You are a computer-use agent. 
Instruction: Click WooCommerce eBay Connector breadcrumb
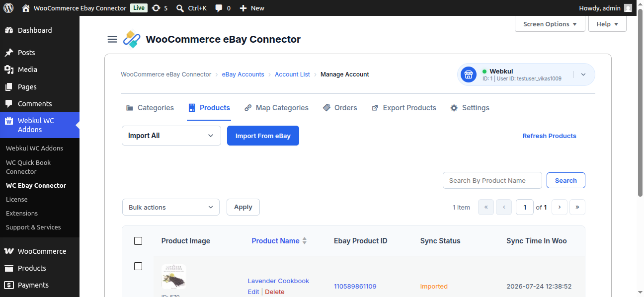tap(166, 74)
